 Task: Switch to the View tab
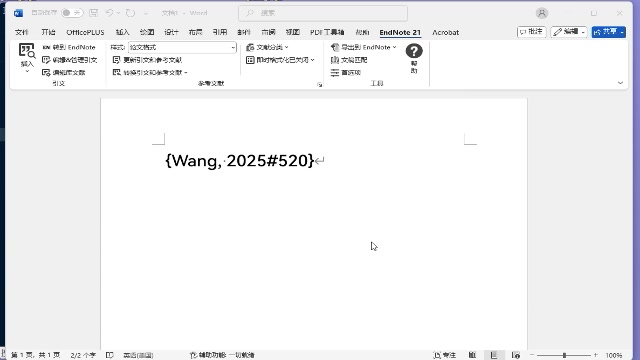pos(293,32)
